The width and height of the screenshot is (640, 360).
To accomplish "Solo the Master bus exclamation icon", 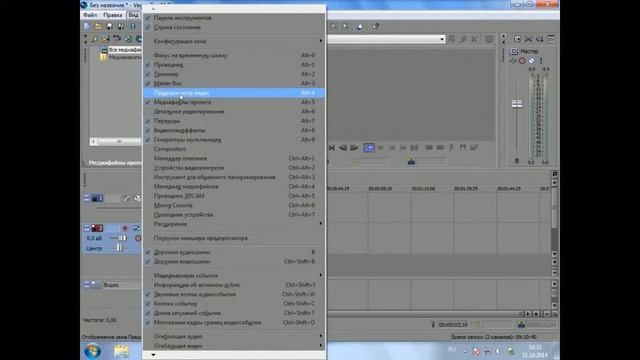I will point(541,61).
